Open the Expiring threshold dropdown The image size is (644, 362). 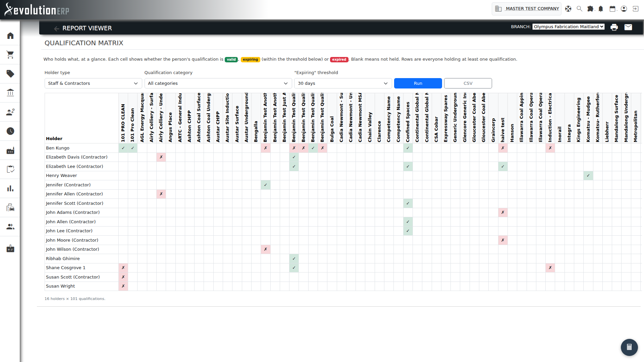343,83
